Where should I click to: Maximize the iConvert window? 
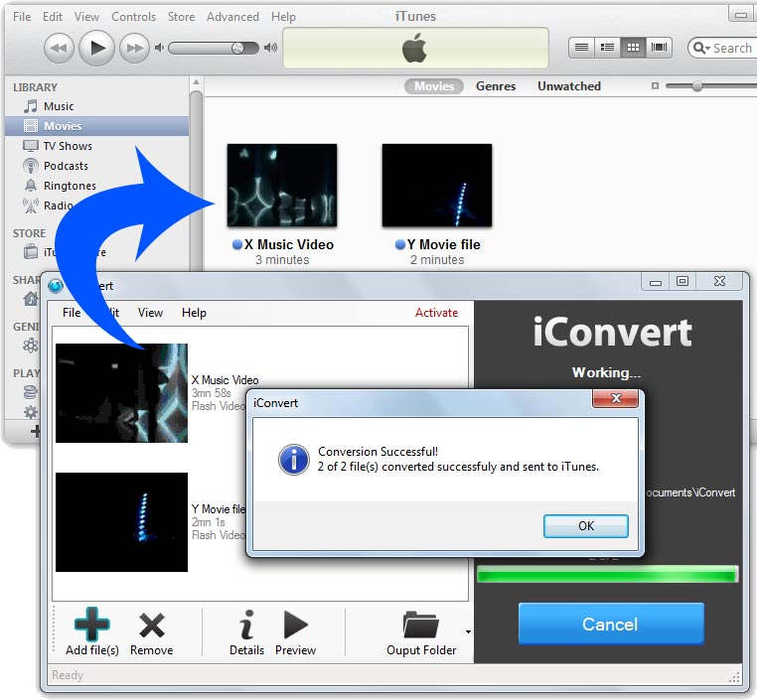[682, 281]
